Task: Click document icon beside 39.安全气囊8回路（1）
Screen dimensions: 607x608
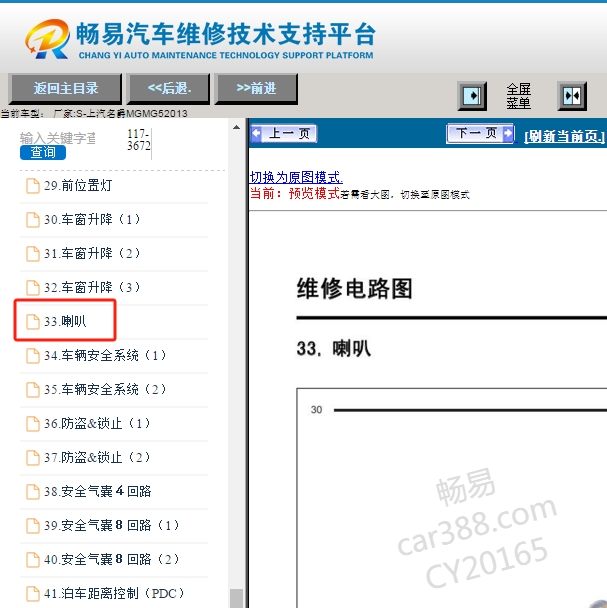Action: [33, 525]
